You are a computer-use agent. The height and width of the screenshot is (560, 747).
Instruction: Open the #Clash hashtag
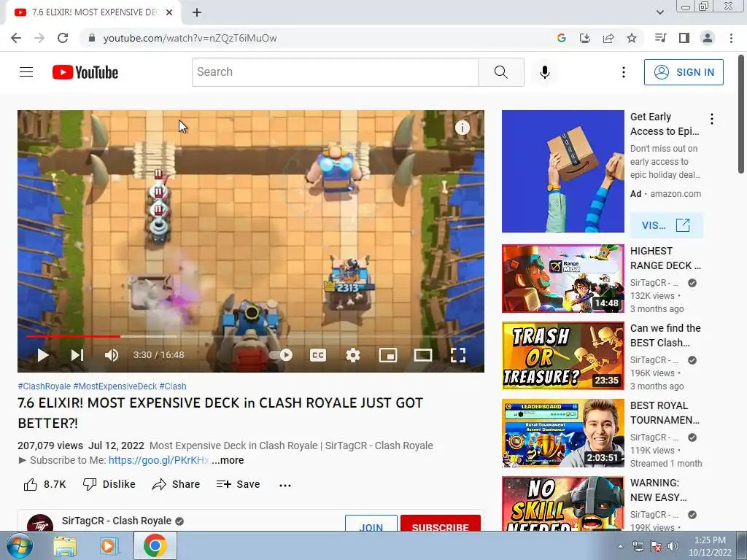click(173, 386)
